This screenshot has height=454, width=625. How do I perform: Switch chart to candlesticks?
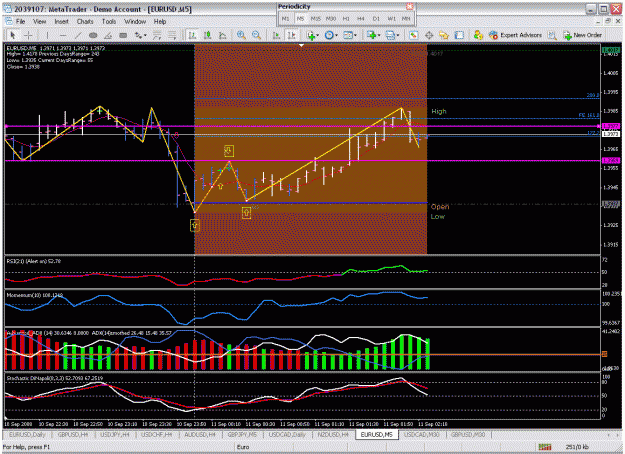click(x=207, y=35)
